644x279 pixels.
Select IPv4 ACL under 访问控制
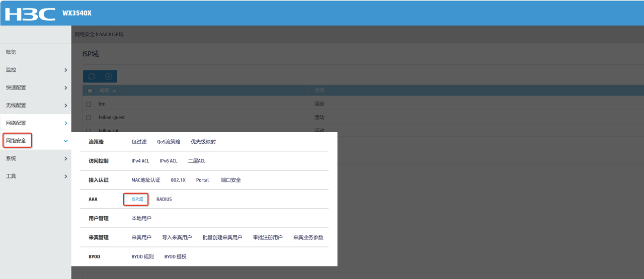140,161
